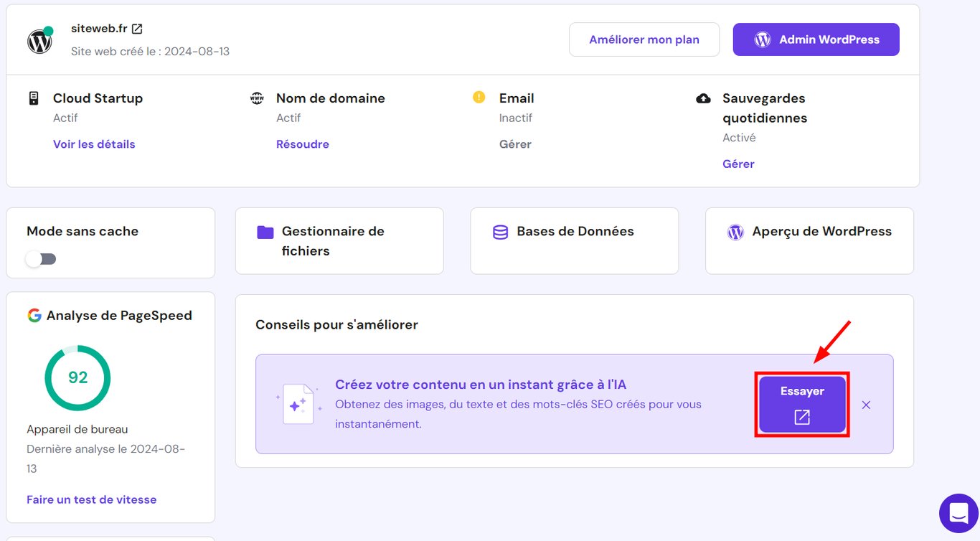The image size is (980, 541).
Task: Enable Mode sans cache
Action: 41,258
